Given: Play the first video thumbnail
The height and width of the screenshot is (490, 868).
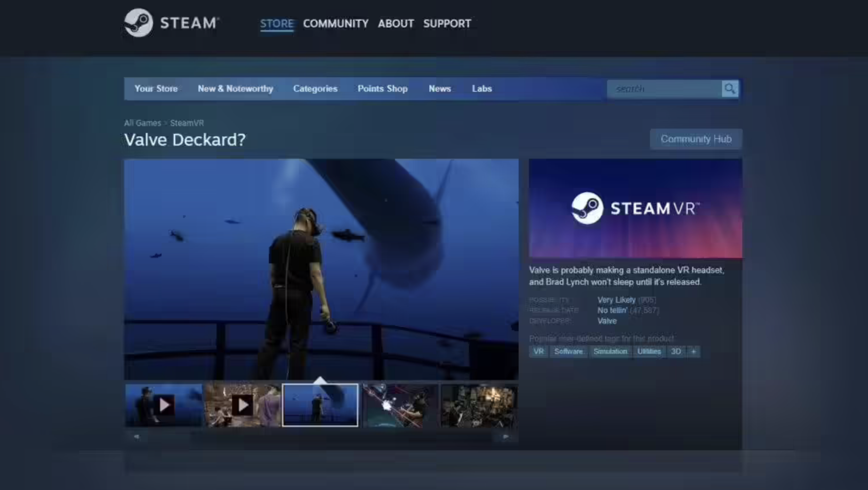Looking at the screenshot, I should point(164,405).
